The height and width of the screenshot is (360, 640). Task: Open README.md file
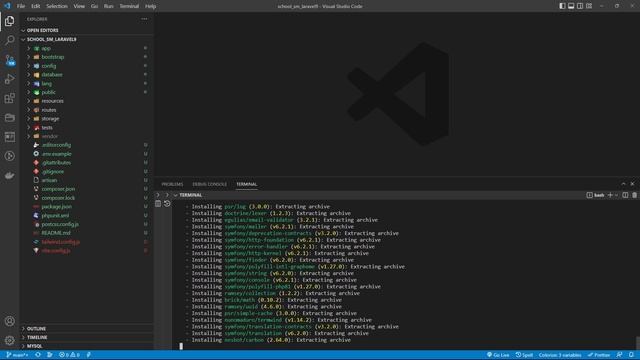tap(87, 233)
